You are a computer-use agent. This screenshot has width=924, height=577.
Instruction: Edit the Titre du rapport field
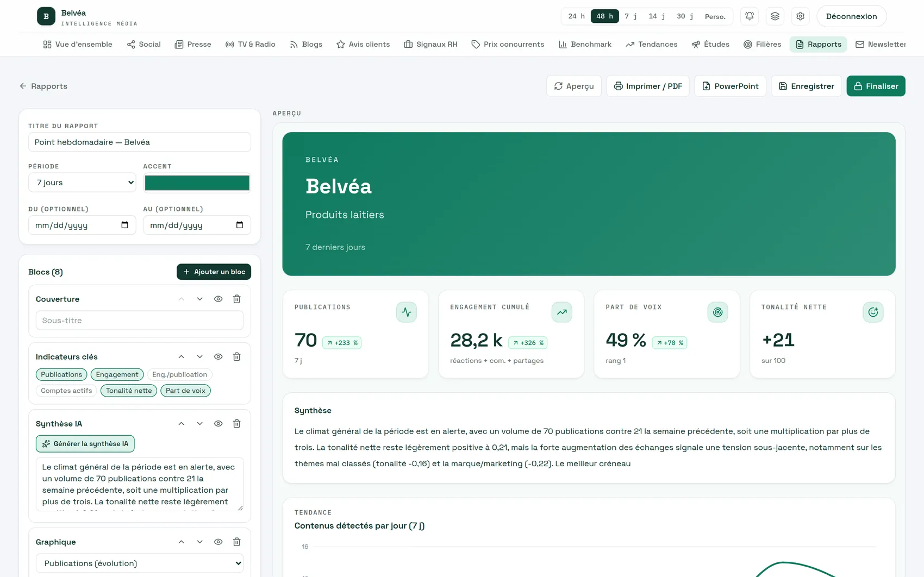(x=140, y=142)
